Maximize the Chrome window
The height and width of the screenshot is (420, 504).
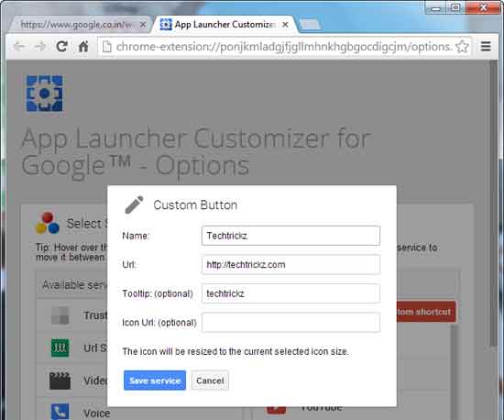point(455,7)
